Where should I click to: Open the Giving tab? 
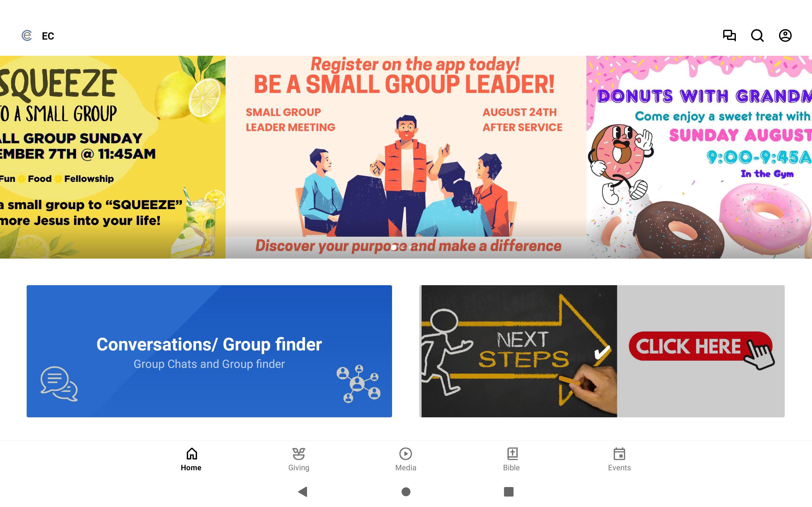(x=298, y=459)
